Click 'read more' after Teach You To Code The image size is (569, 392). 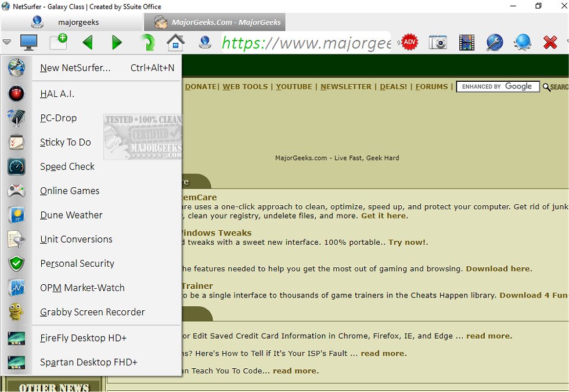pos(295,371)
